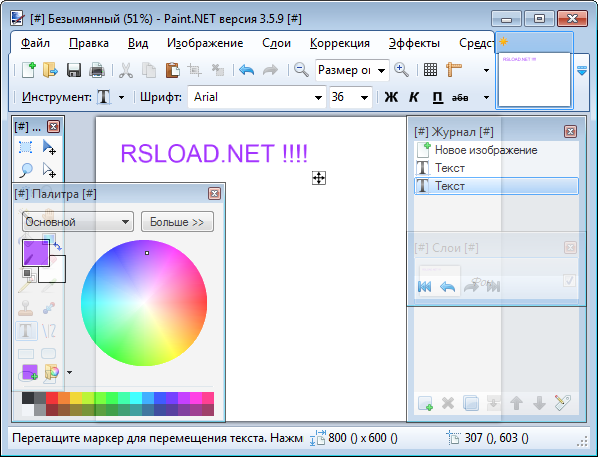The height and width of the screenshot is (457, 598).
Task: Zoom out with the minus magnifier icon
Action: point(301,70)
